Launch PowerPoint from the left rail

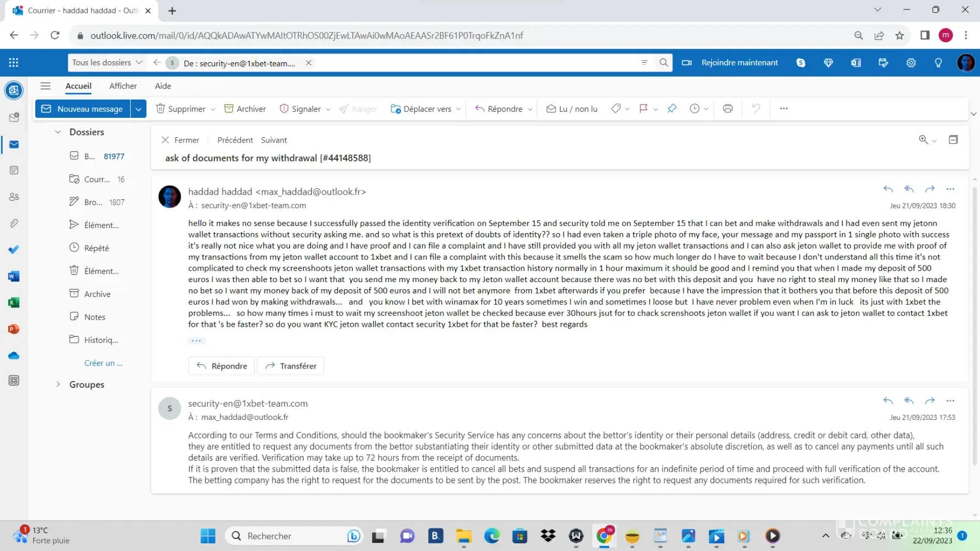[x=14, y=329]
